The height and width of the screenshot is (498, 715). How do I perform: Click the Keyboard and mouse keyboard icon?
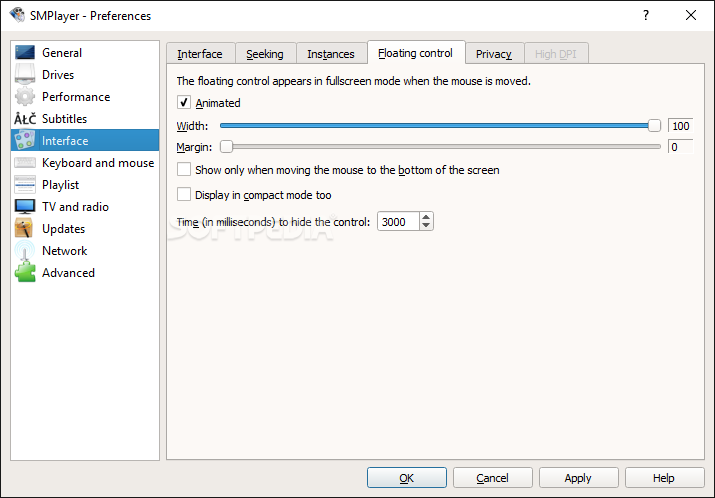click(25, 162)
